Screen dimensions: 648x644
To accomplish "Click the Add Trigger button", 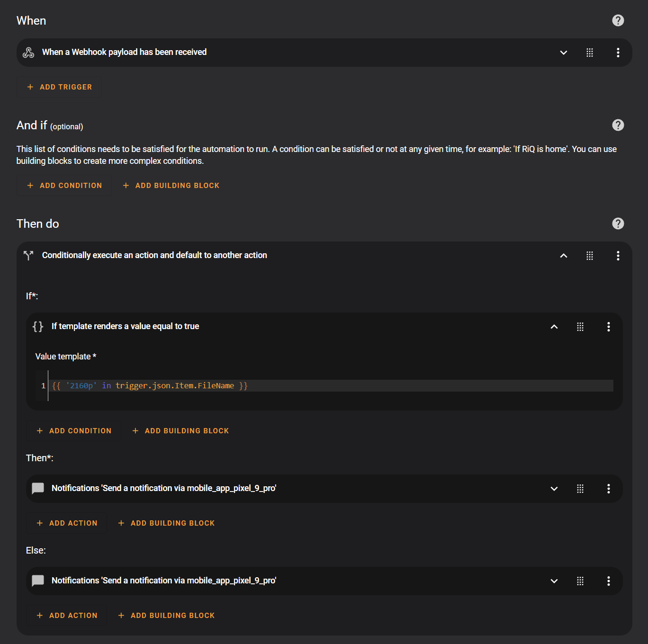I will [60, 87].
